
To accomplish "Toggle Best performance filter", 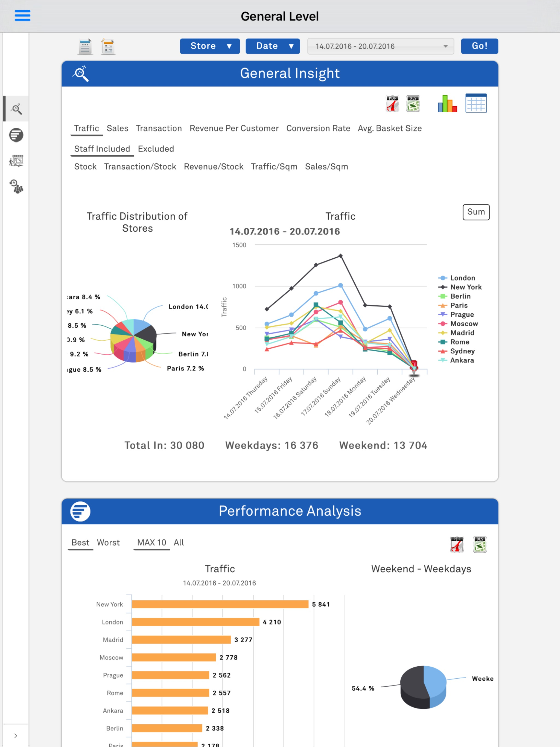I will (x=80, y=542).
